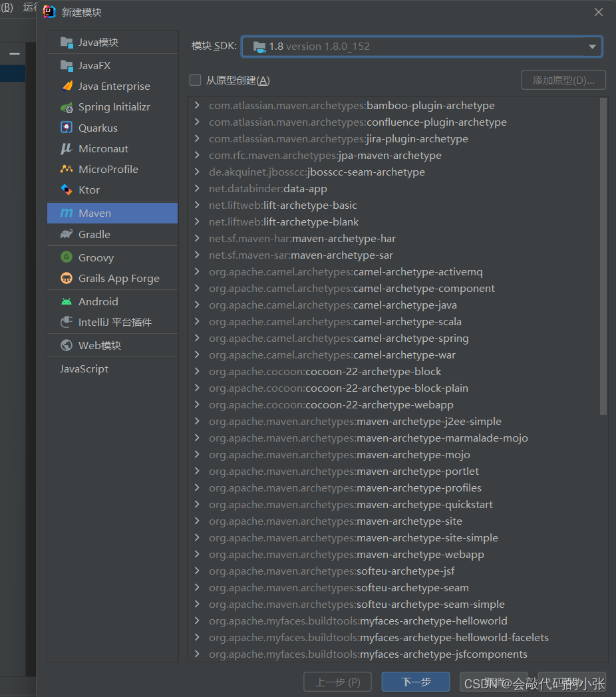Click the Groovy icon

67,257
